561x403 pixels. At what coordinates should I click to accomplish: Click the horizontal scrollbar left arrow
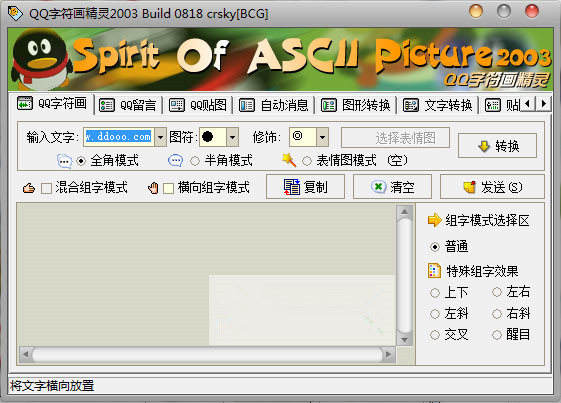pos(25,355)
